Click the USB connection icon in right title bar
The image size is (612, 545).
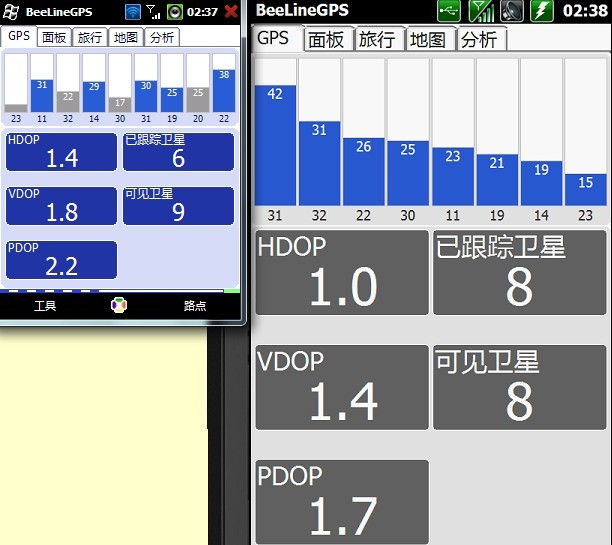tap(449, 11)
